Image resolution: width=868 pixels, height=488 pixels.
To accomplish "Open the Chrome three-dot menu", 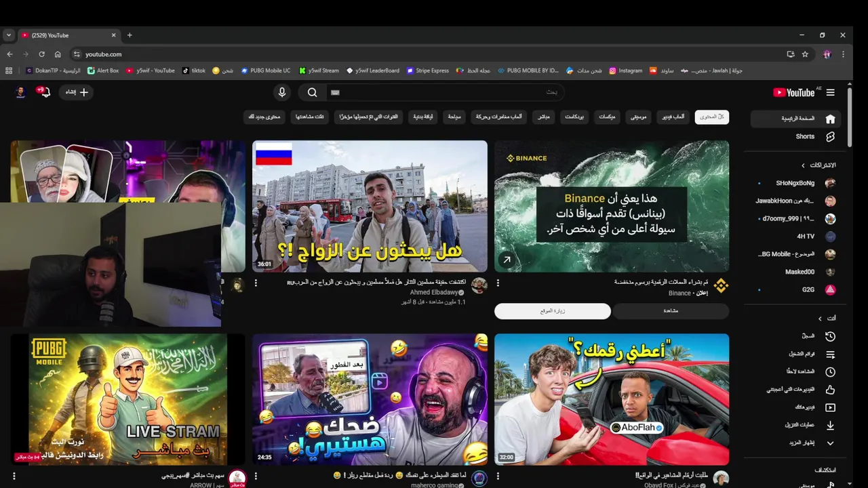I will pyautogui.click(x=843, y=54).
